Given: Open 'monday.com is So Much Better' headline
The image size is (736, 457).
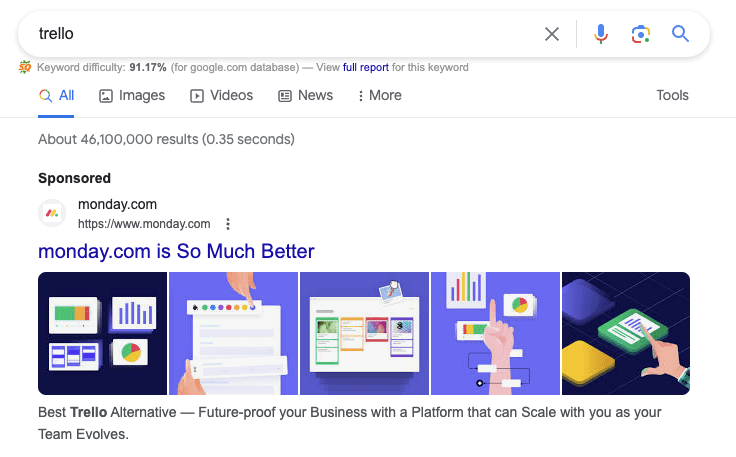Looking at the screenshot, I should (x=176, y=251).
